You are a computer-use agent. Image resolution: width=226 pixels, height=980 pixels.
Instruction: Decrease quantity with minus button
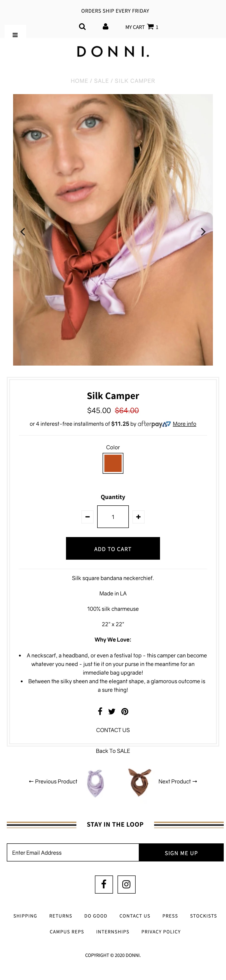tap(87, 517)
